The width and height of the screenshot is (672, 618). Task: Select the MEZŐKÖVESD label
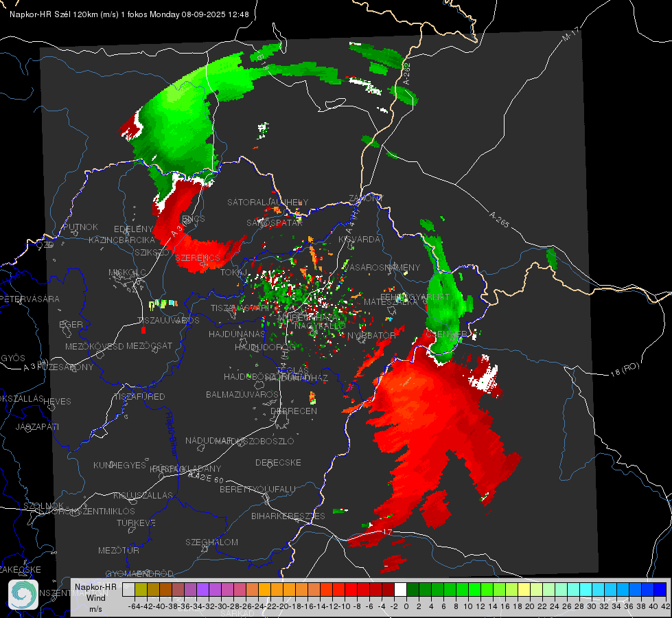click(94, 346)
